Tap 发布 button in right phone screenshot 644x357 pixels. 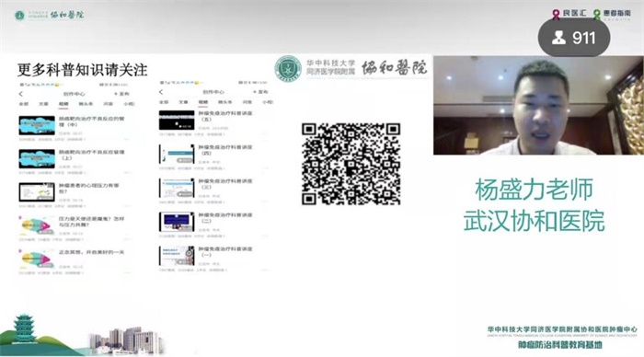pyautogui.click(x=260, y=92)
